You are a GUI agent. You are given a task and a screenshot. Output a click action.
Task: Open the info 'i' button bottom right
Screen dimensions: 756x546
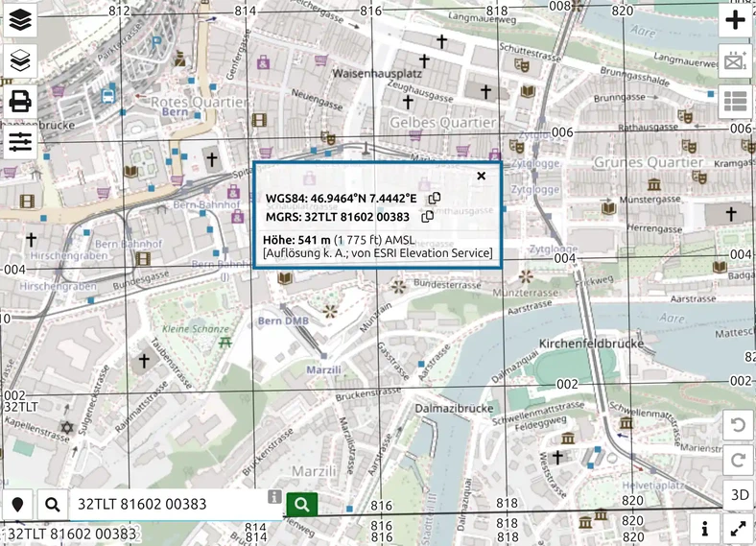705,529
